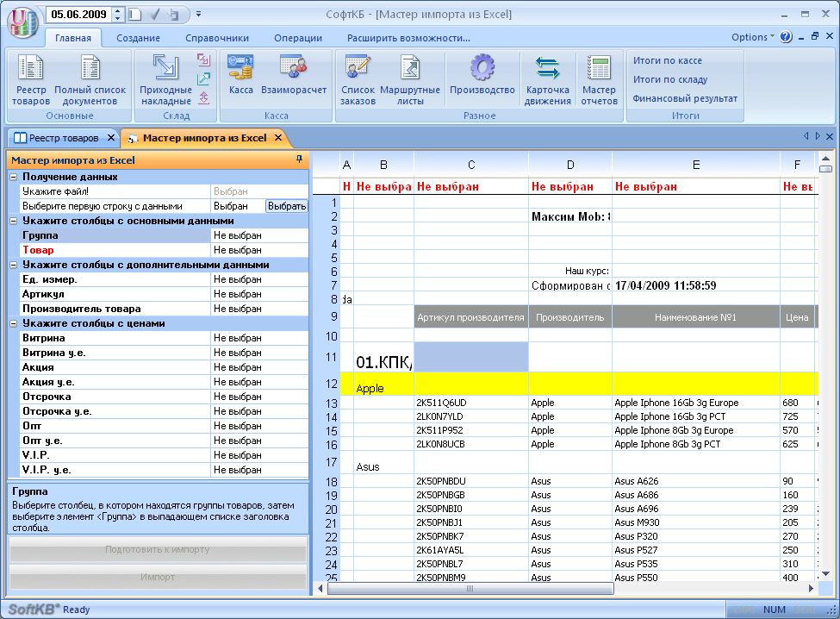This screenshot has height=619, width=840.
Task: Open Реестр товаров from the ribbon
Action: pyautogui.click(x=30, y=80)
